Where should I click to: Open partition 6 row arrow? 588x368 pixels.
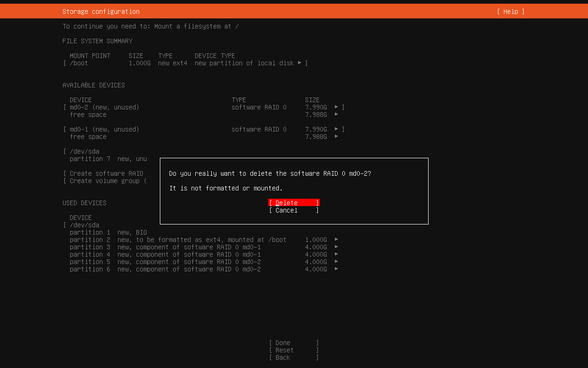tap(336, 269)
